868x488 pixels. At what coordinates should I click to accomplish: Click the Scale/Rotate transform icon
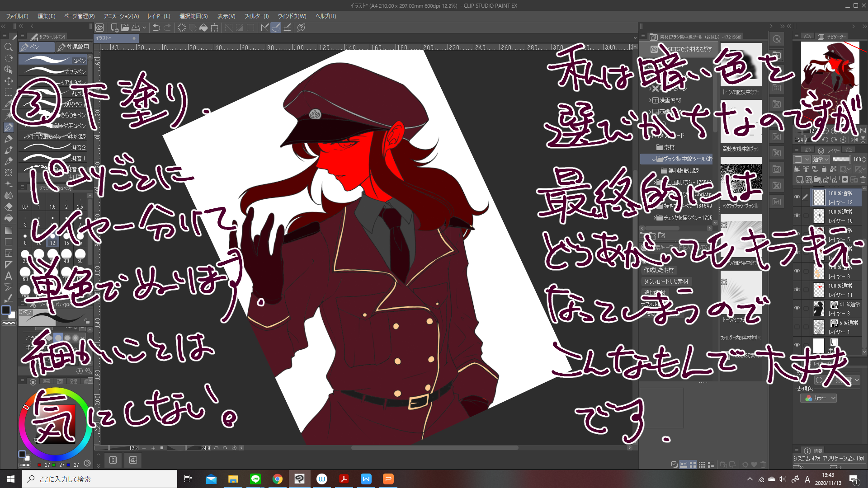[x=214, y=28]
